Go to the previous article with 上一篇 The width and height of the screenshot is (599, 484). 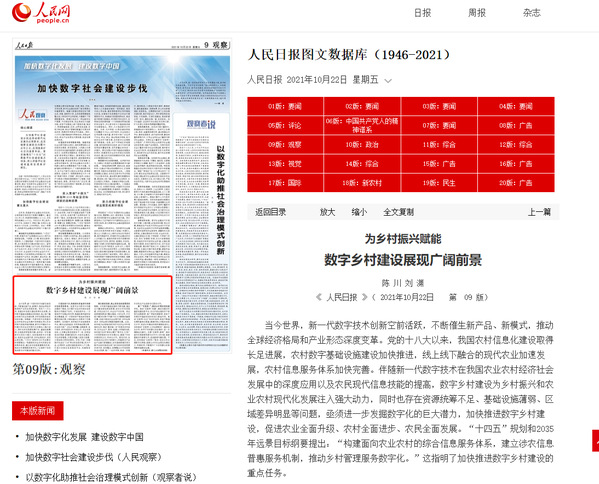[x=539, y=212]
